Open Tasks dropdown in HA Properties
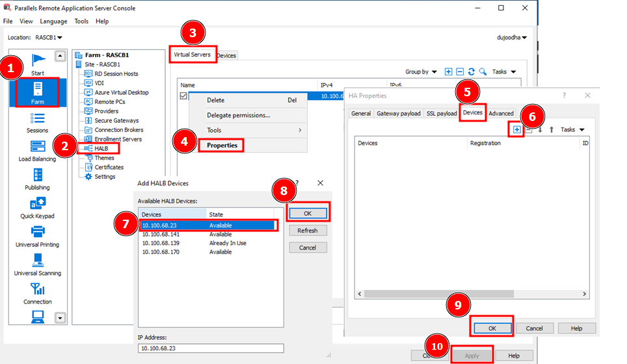Image resolution: width=627 pixels, height=364 pixels. pyautogui.click(x=572, y=129)
